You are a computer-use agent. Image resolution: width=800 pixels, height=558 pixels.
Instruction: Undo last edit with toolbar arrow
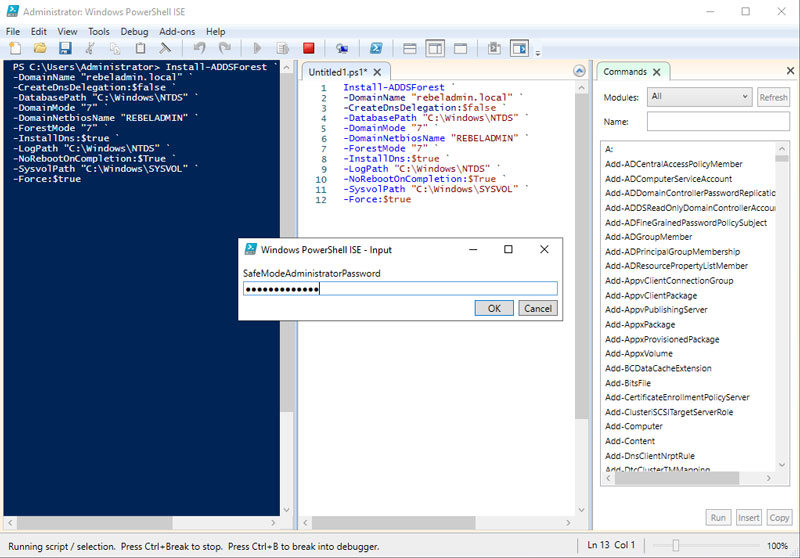click(x=199, y=48)
